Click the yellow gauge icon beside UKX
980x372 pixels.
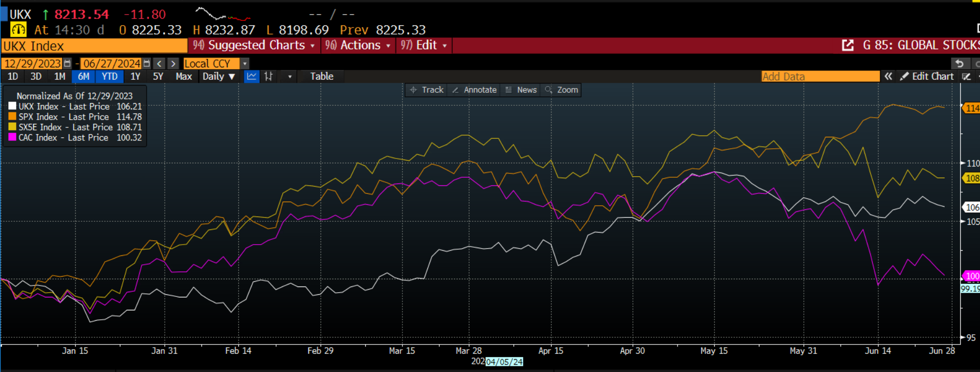point(18,30)
